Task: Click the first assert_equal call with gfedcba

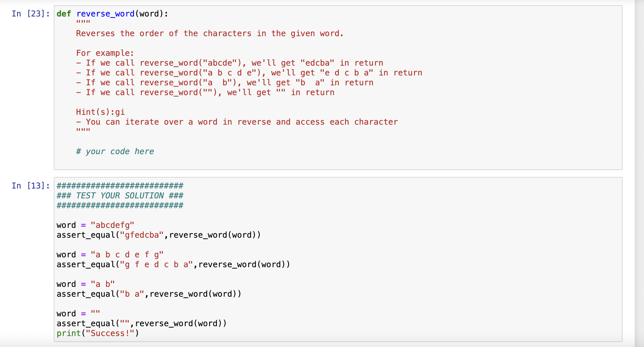Action: [159, 235]
